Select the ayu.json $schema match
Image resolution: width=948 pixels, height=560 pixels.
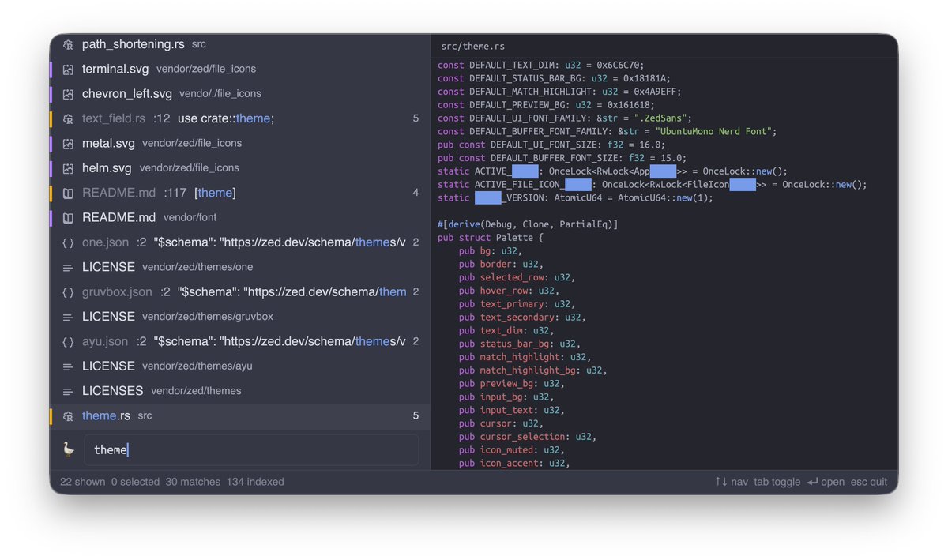tap(240, 341)
